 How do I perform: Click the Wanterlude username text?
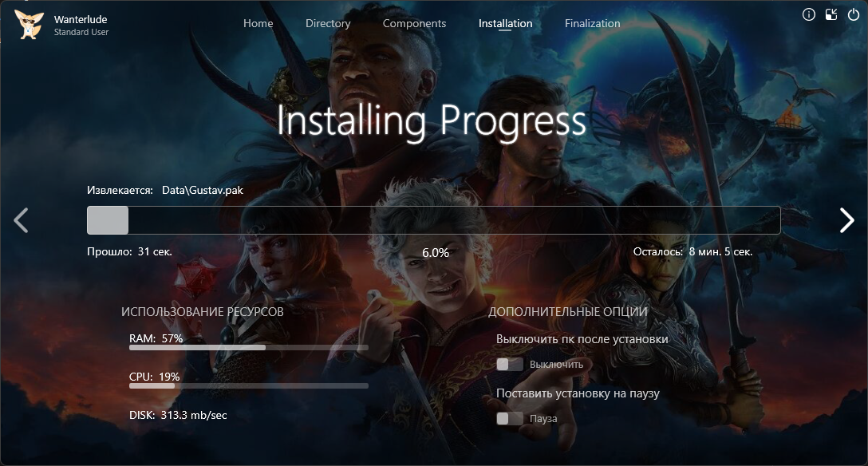[x=81, y=19]
